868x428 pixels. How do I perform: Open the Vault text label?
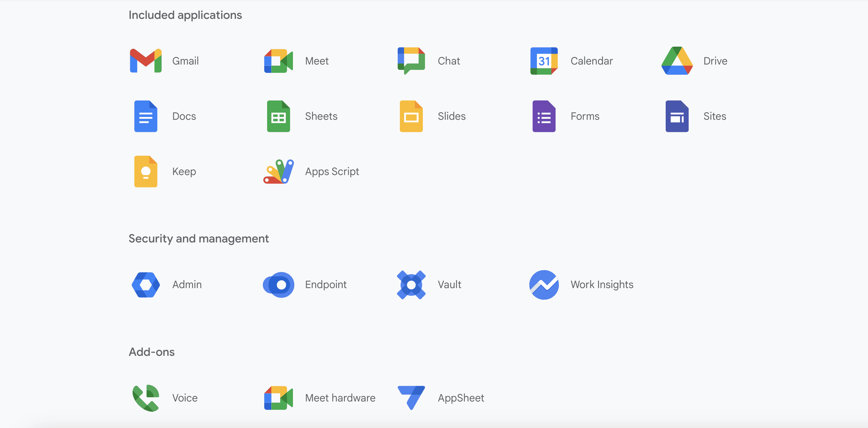coord(450,285)
